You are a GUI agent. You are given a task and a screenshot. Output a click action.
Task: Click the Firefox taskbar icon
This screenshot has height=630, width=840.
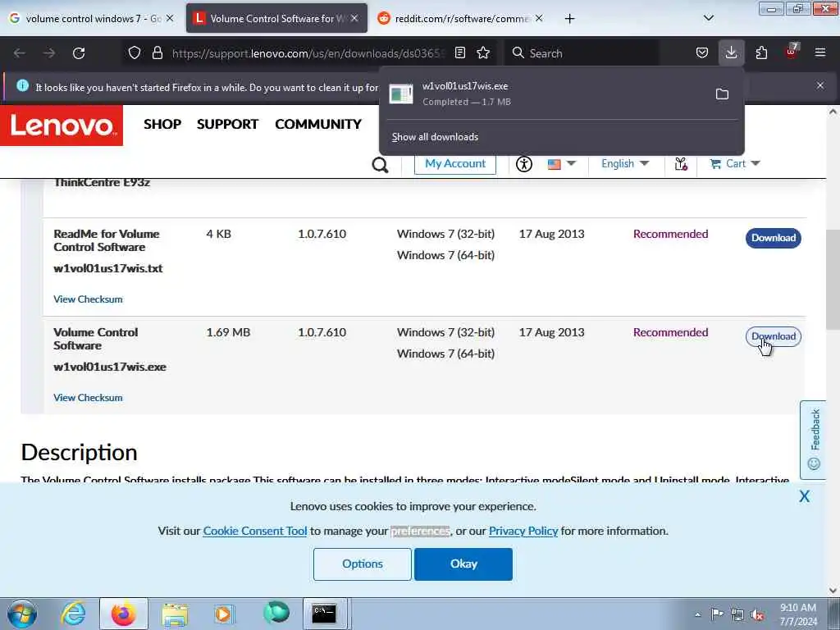[124, 614]
